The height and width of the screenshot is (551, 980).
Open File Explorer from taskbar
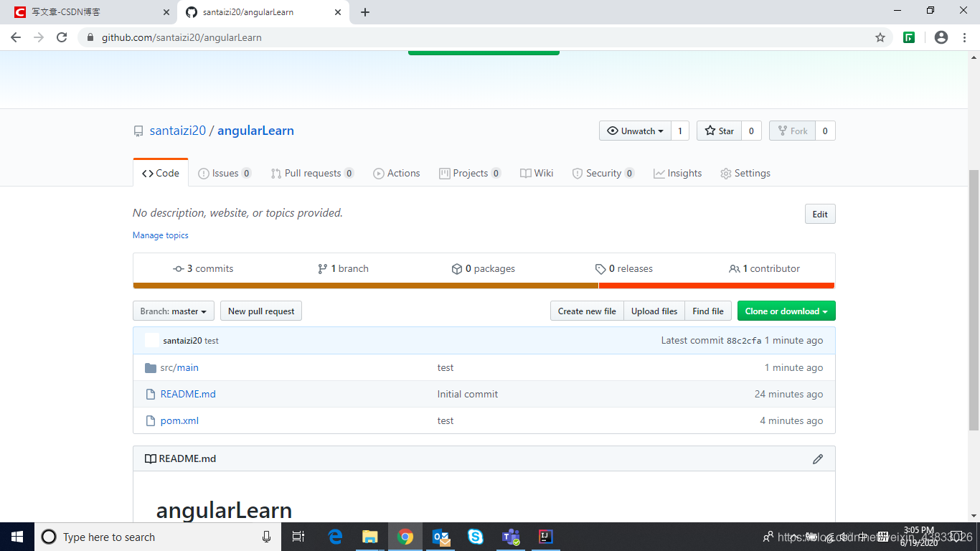[370, 537]
